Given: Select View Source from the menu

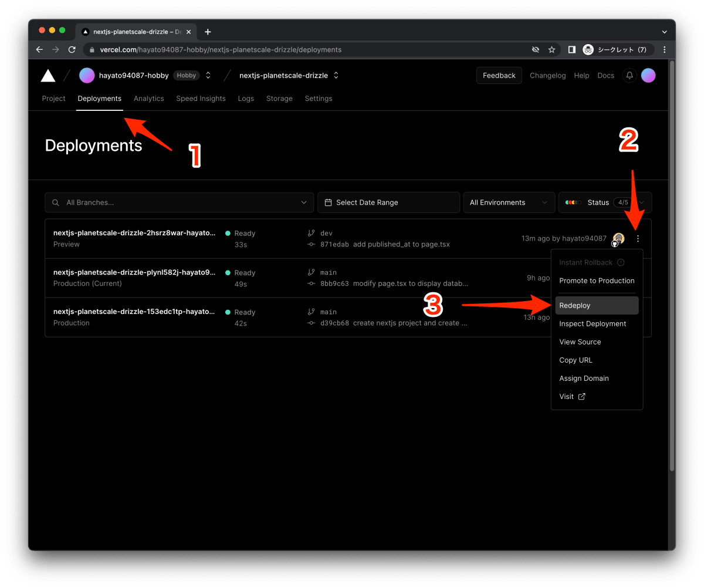Looking at the screenshot, I should click(x=597, y=342).
